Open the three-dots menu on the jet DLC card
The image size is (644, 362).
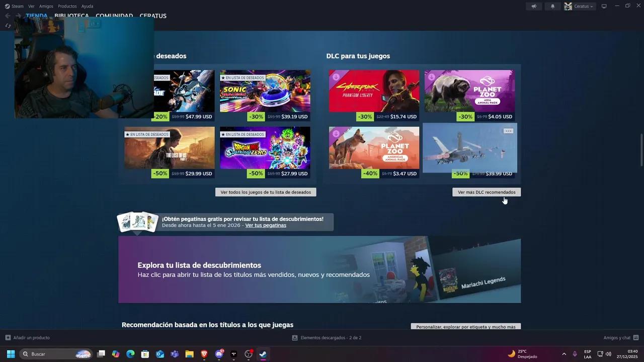click(x=508, y=131)
